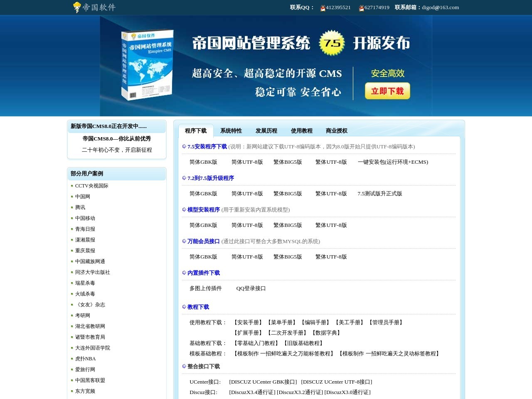532x399 pixels.
Task: Click the yellow 7.5 starburst badge
Action: [x=331, y=43]
